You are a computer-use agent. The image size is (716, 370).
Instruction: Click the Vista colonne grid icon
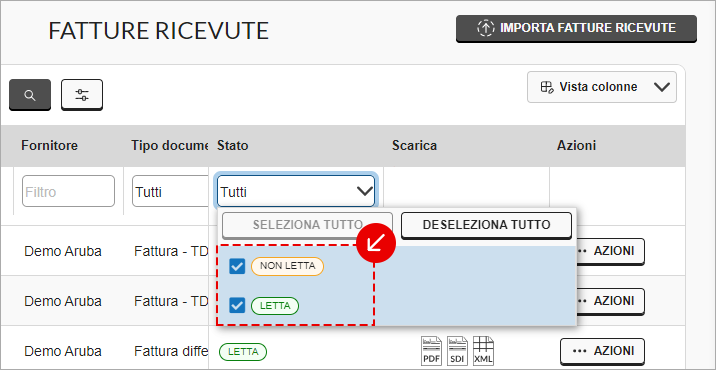pyautogui.click(x=547, y=87)
